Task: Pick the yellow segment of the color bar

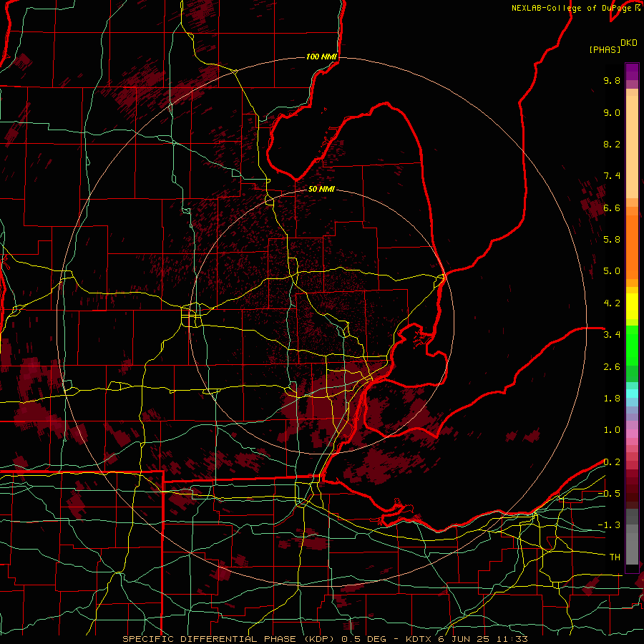Action: point(632,306)
